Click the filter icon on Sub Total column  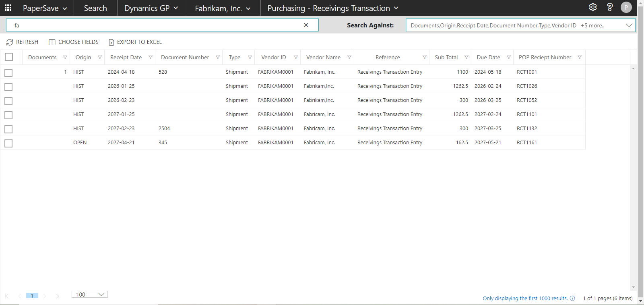point(466,57)
